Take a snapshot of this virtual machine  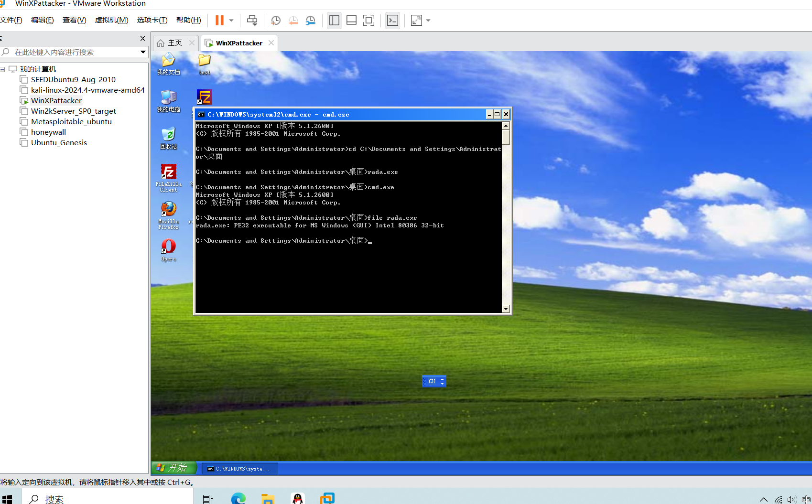276,20
